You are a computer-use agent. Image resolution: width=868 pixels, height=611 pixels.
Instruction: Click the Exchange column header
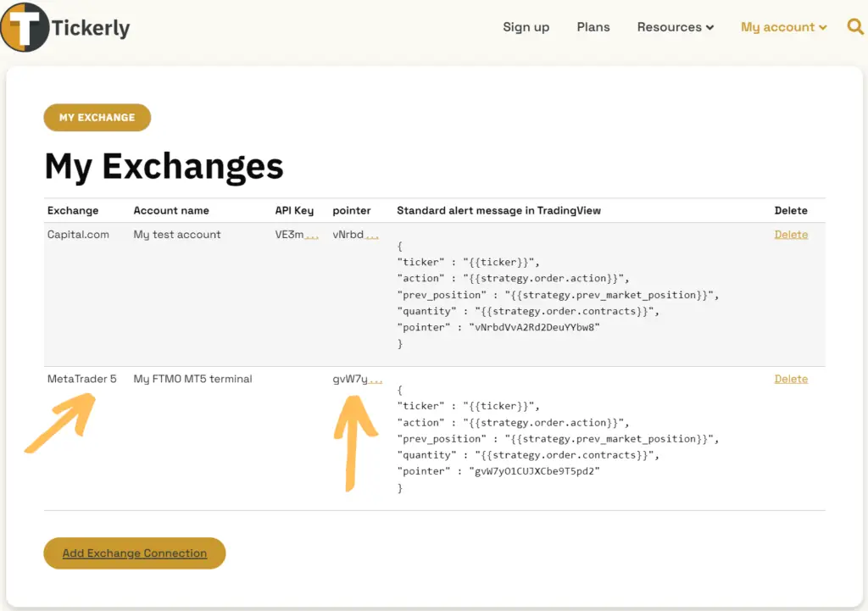pos(73,210)
